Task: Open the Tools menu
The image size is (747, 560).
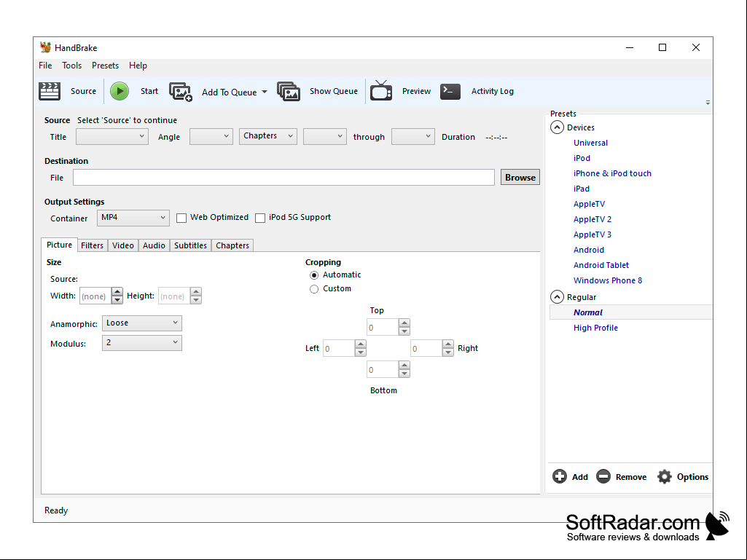Action: point(72,66)
